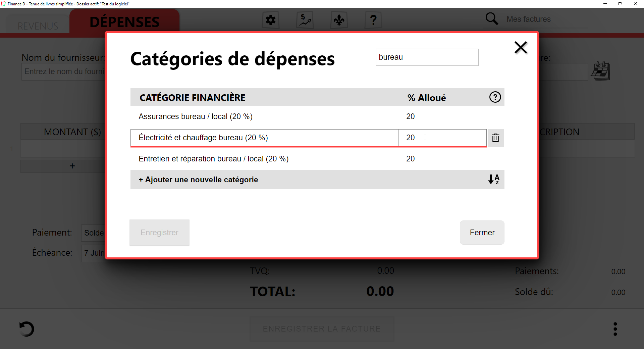Close the Catégories de dépenses dialog
Screen dimensions: 644x349
click(x=521, y=47)
